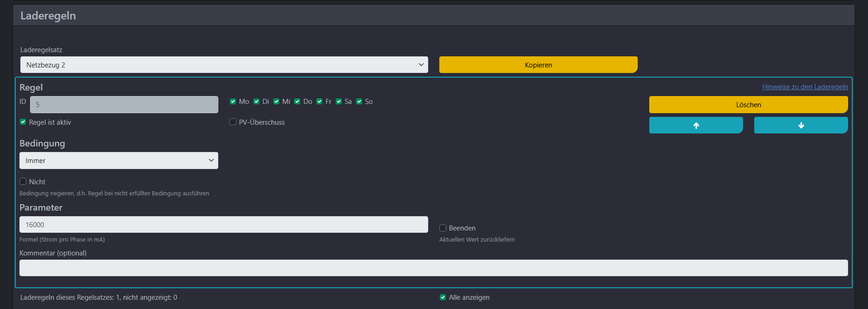Image resolution: width=868 pixels, height=309 pixels.
Task: Toggle the Sa weekday checkbox
Action: [339, 102]
